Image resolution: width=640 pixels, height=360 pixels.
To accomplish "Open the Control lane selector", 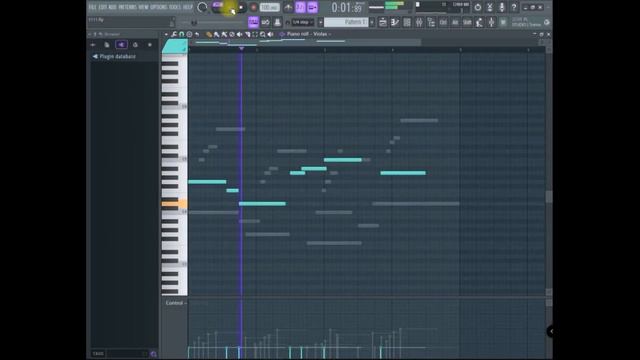I will (176, 303).
